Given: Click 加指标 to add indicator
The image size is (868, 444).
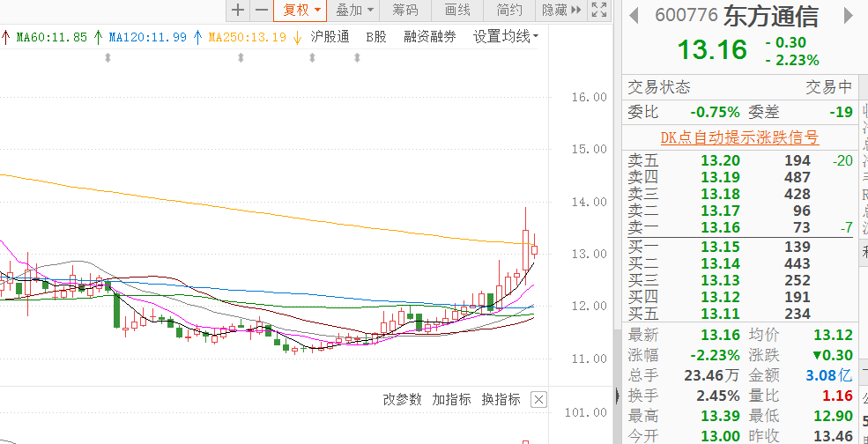Looking at the screenshot, I should [452, 399].
